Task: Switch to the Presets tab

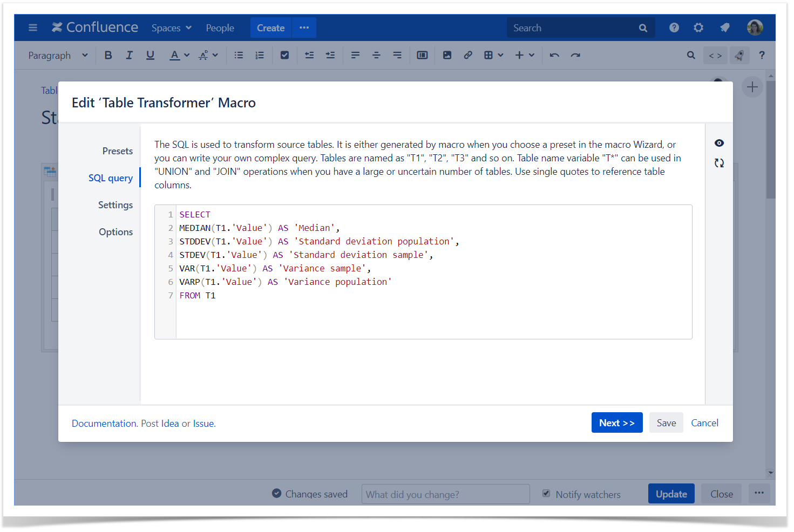Action: (117, 151)
